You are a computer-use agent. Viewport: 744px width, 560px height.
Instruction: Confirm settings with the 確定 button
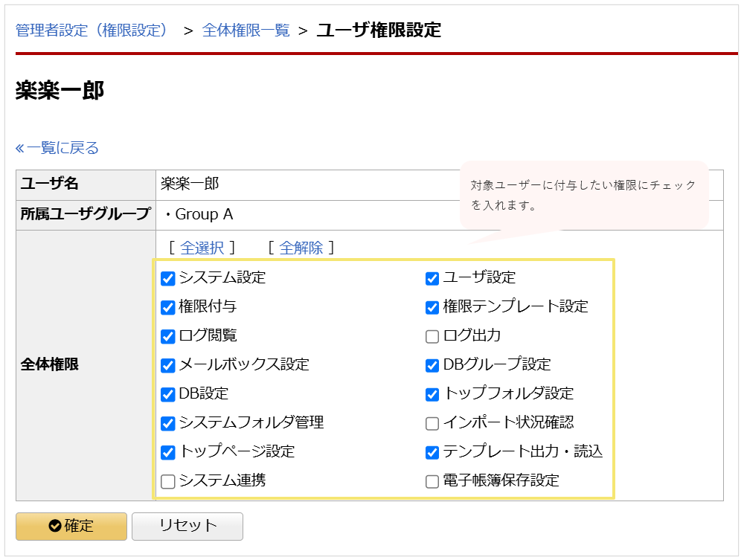[x=71, y=527]
